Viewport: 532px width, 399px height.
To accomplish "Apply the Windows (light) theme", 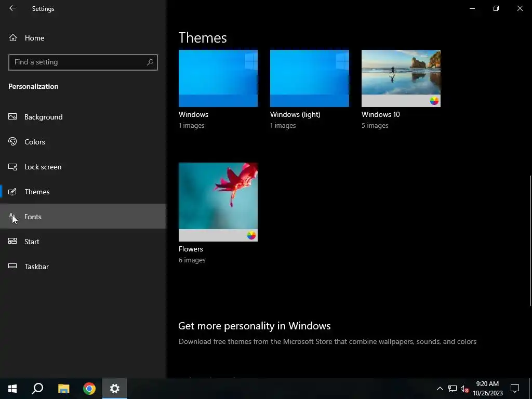I will pyautogui.click(x=310, y=78).
